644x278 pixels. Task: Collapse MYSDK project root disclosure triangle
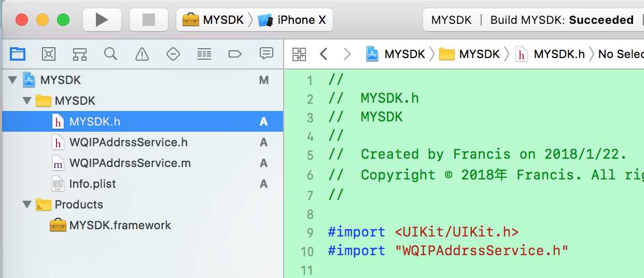click(x=12, y=80)
